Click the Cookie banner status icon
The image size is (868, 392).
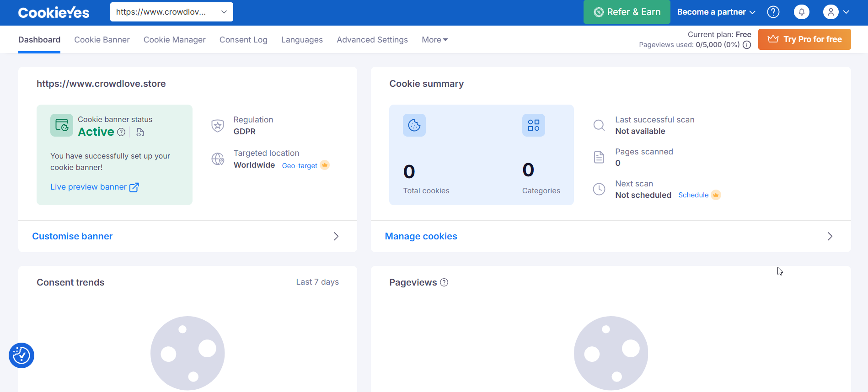(x=62, y=125)
